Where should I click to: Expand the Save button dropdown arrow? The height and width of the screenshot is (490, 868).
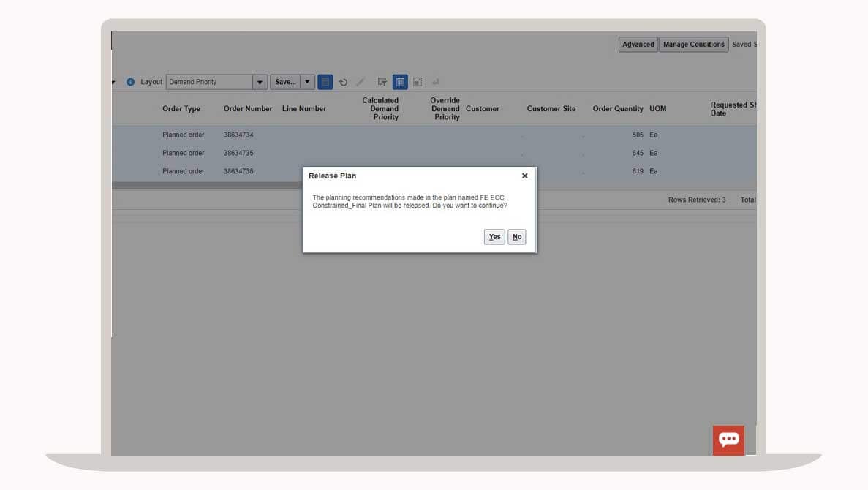click(x=308, y=82)
